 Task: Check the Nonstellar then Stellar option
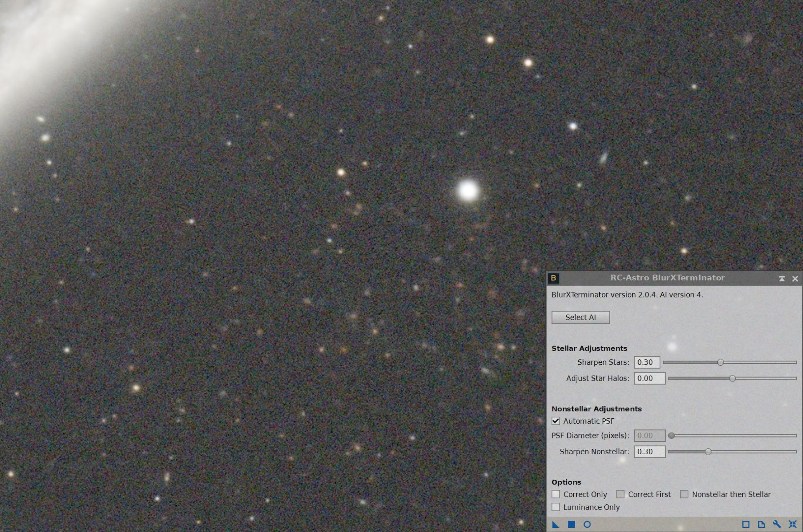tap(684, 494)
